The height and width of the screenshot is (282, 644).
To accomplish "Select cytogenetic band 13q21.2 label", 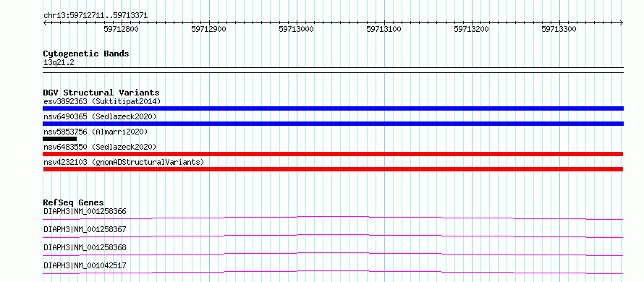I will (59, 63).
